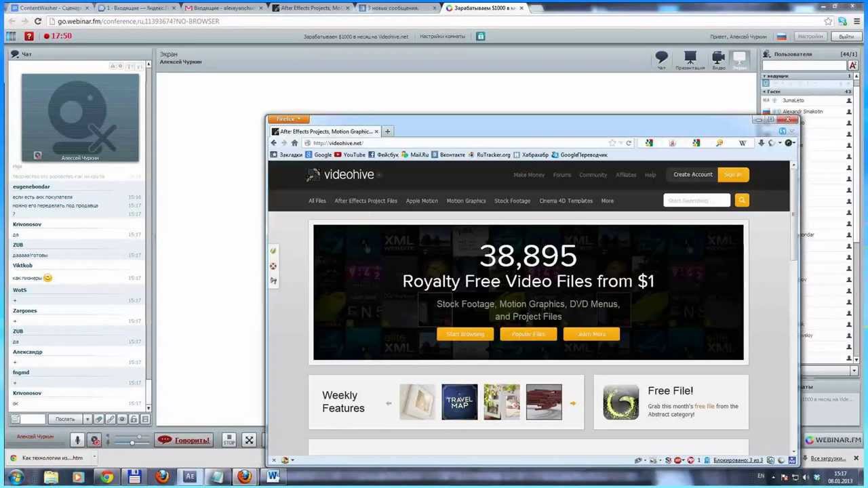
Task: Open the Firefox orange menu button
Action: pyautogui.click(x=290, y=119)
